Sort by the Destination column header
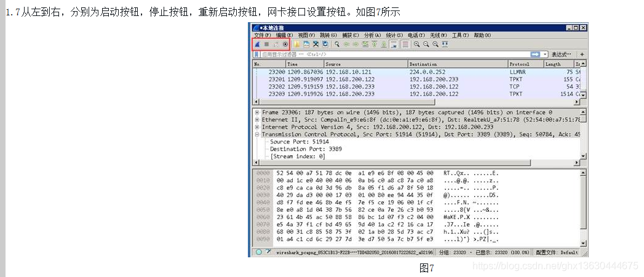 (x=458, y=64)
